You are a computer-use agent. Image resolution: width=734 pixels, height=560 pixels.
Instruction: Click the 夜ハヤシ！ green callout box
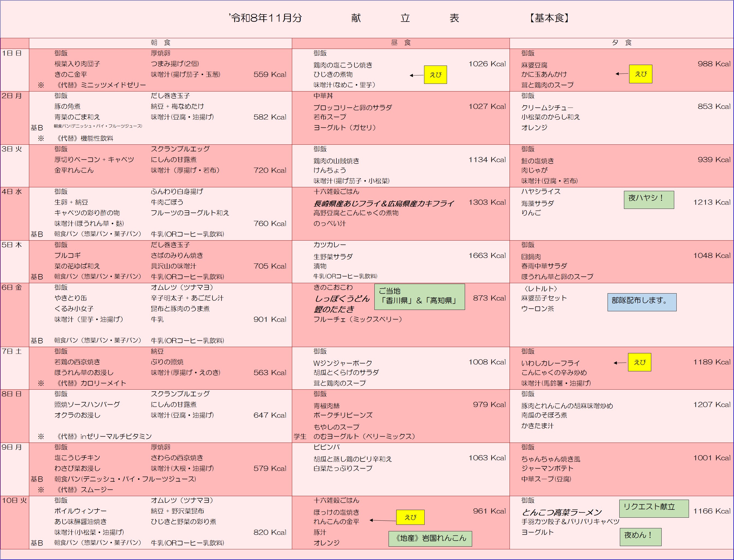[x=649, y=200]
